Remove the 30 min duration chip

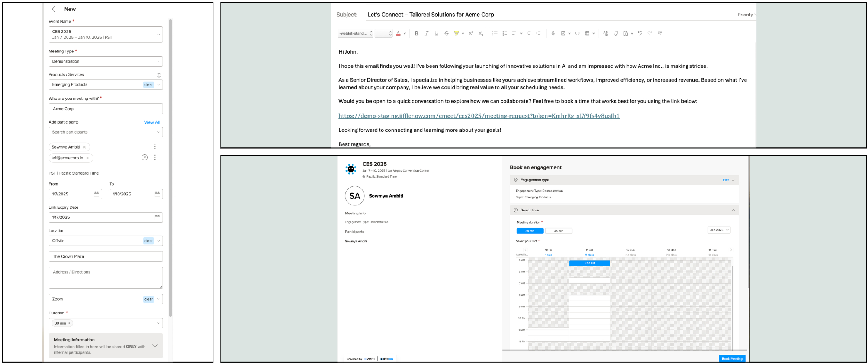(69, 323)
